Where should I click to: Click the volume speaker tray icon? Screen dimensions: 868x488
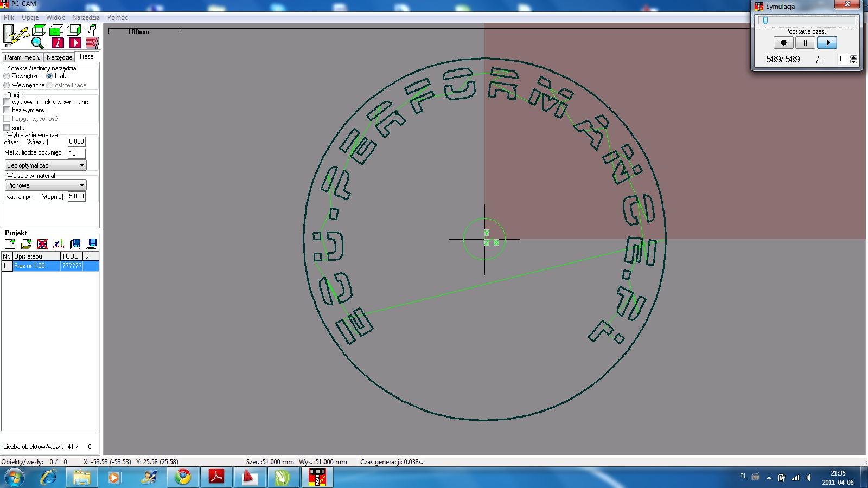coord(809,478)
